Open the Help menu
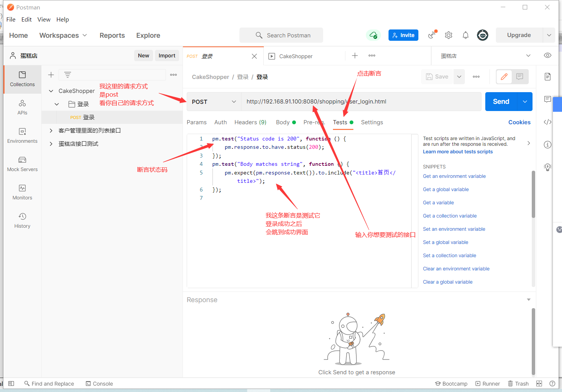This screenshot has width=562, height=392. 63,19
